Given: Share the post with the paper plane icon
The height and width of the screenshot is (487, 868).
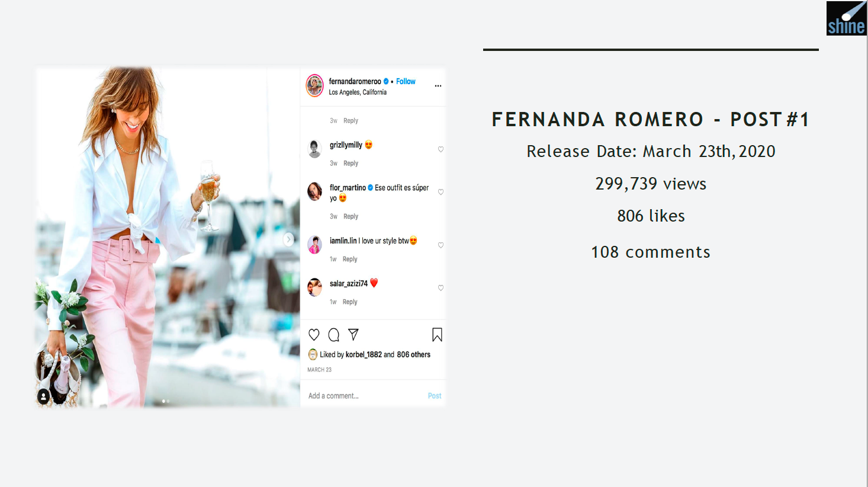Looking at the screenshot, I should 353,335.
